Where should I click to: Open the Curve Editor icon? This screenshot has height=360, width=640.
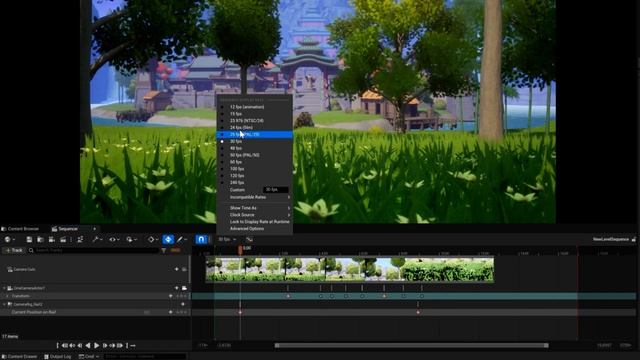[x=249, y=240]
